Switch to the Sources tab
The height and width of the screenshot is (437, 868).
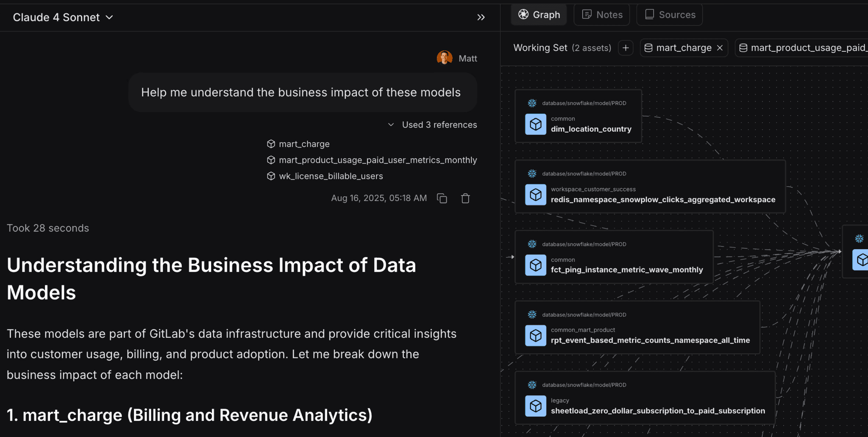click(669, 14)
